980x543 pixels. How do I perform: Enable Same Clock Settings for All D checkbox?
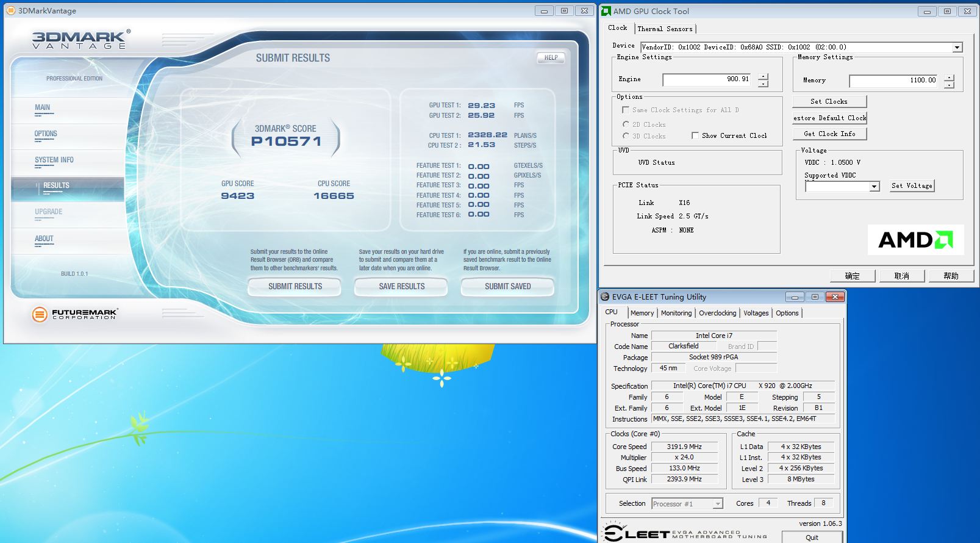[625, 110]
